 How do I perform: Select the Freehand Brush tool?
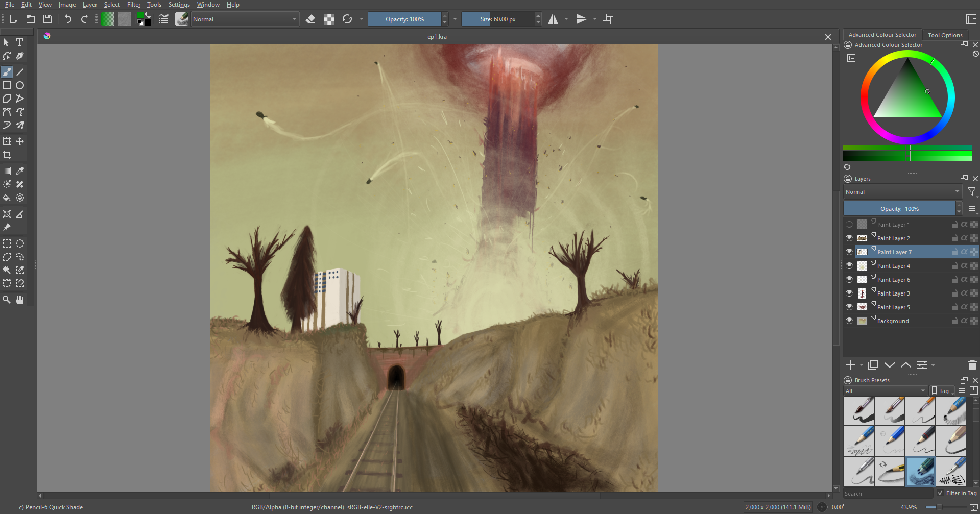[7, 72]
